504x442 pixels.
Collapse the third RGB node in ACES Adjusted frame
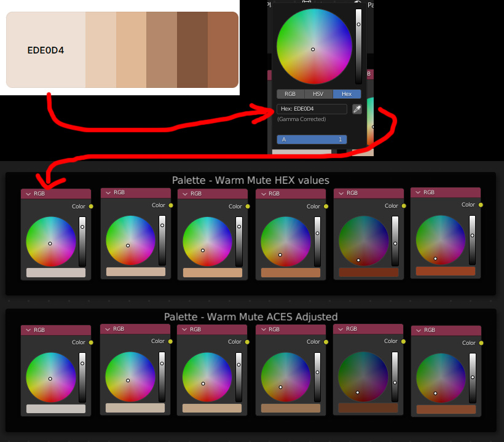point(185,330)
